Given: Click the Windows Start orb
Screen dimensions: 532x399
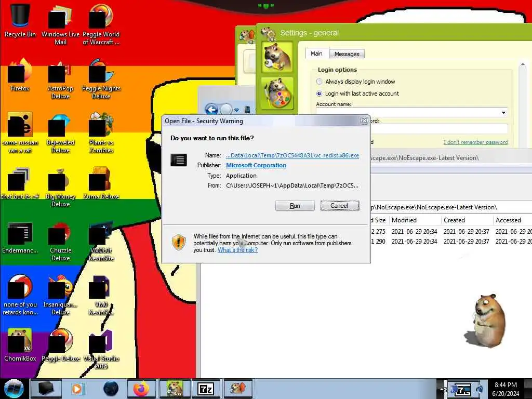Looking at the screenshot, I should coord(14,389).
